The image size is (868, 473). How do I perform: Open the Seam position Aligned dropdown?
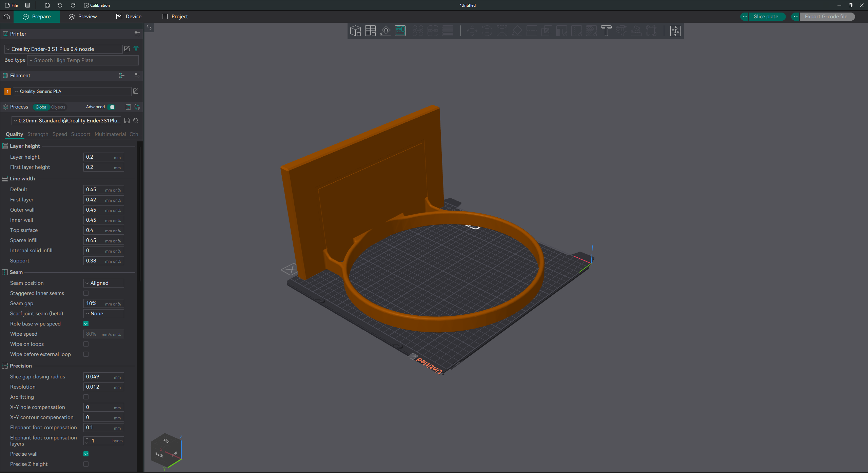[104, 283]
